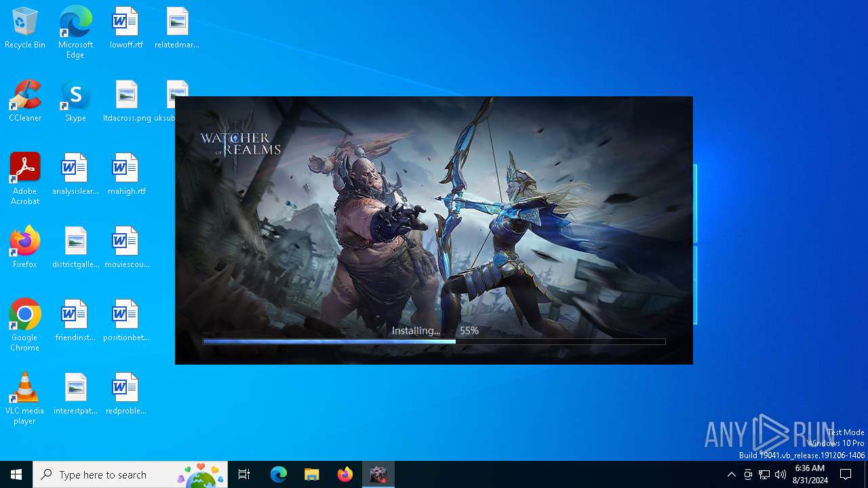The height and width of the screenshot is (488, 868).
Task: Select the friendinst... Word document icon
Action: [75, 321]
